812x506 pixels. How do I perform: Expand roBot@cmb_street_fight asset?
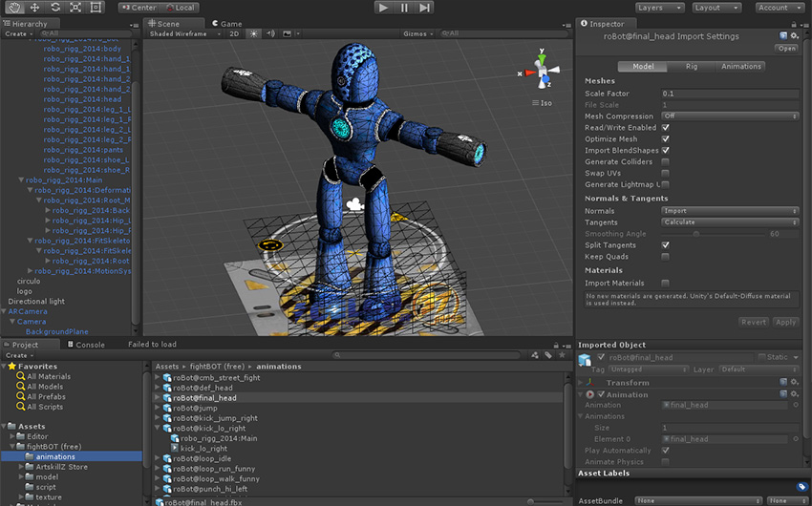pos(158,377)
